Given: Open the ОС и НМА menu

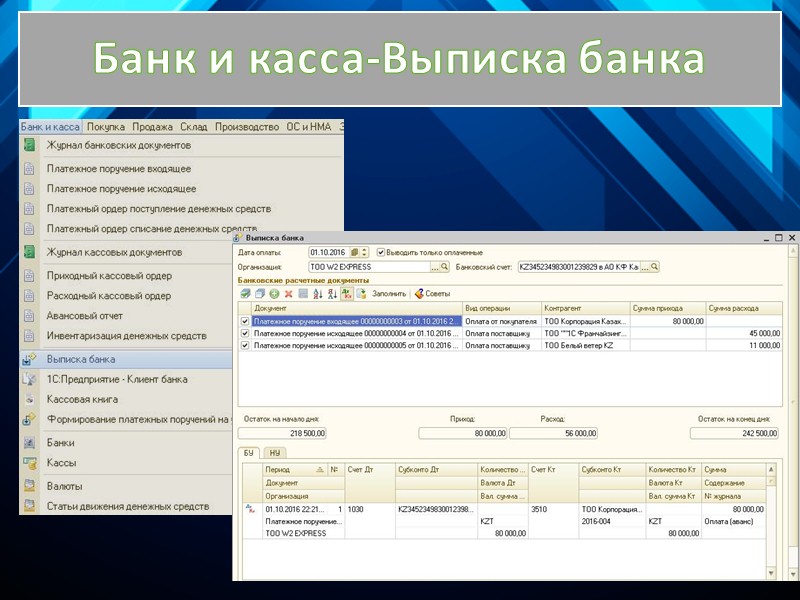Looking at the screenshot, I should click(x=309, y=127).
